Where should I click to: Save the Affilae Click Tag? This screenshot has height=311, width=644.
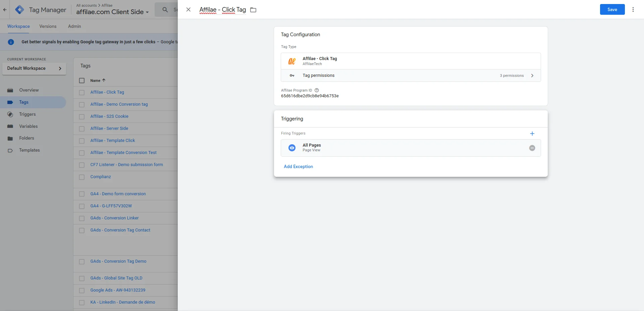pos(612,9)
